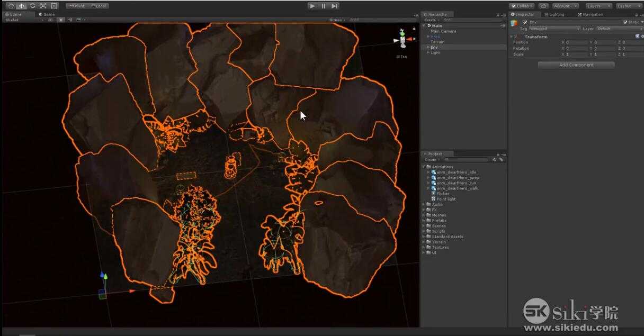Click the Step frame button

[x=334, y=6]
